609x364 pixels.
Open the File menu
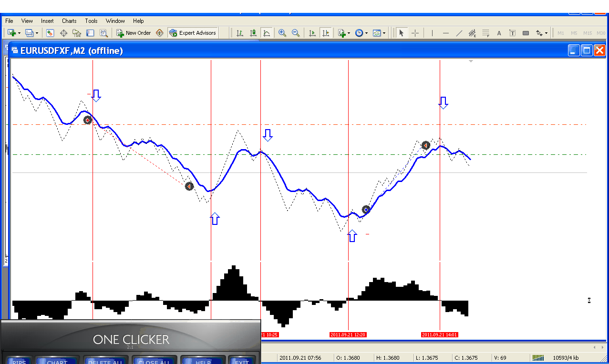[x=9, y=21]
